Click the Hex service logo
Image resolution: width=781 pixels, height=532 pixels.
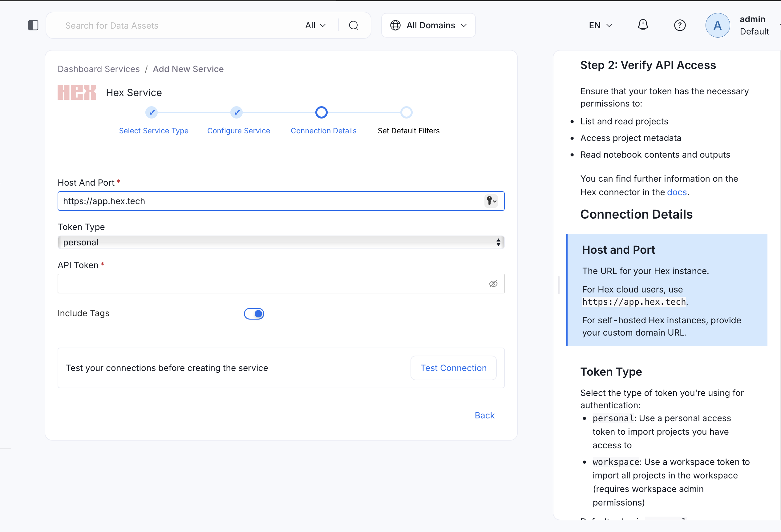click(77, 92)
